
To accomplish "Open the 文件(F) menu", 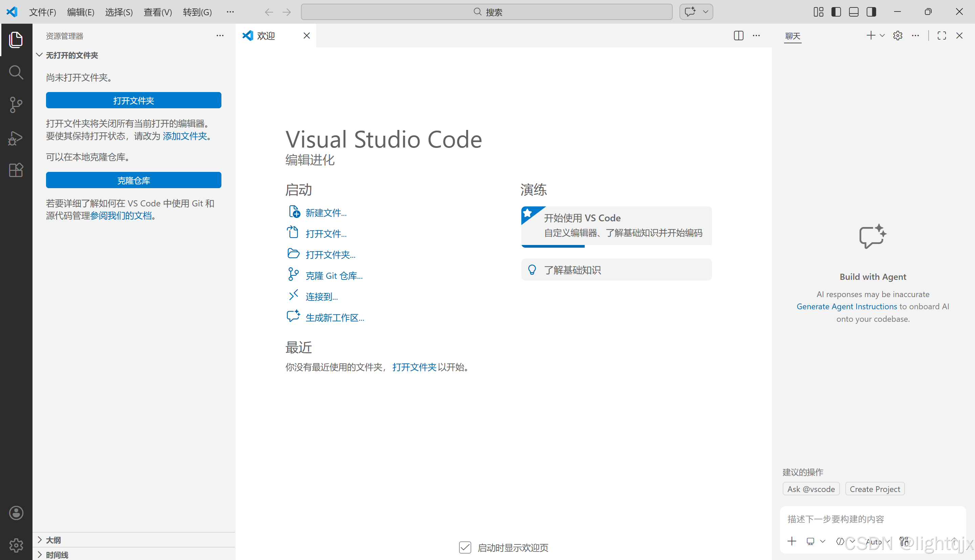I will tap(42, 12).
